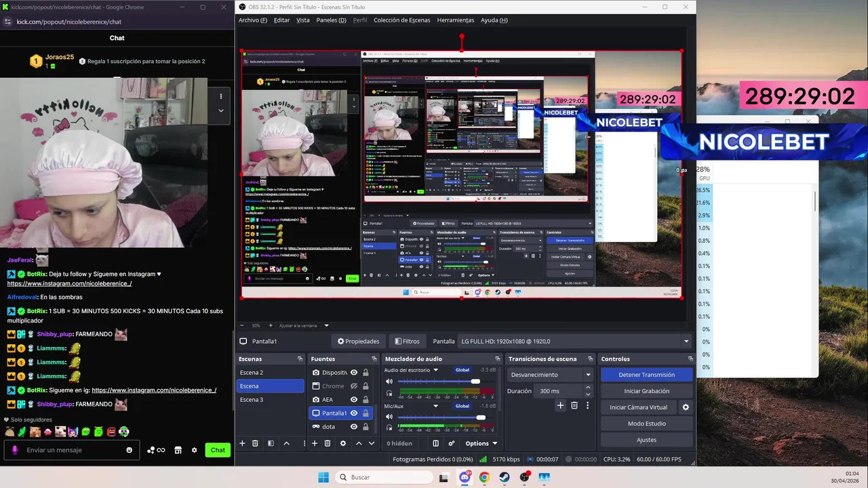Remove selected source with Fuentes trash icon
This screenshot has height=488, width=868.
point(327,443)
